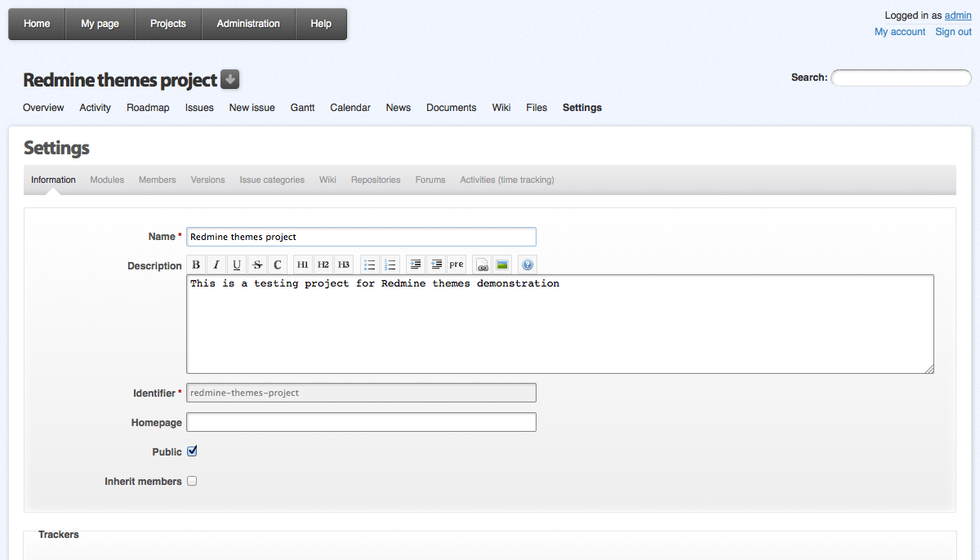Insert Heading 2 with H2 button

pyautogui.click(x=323, y=264)
